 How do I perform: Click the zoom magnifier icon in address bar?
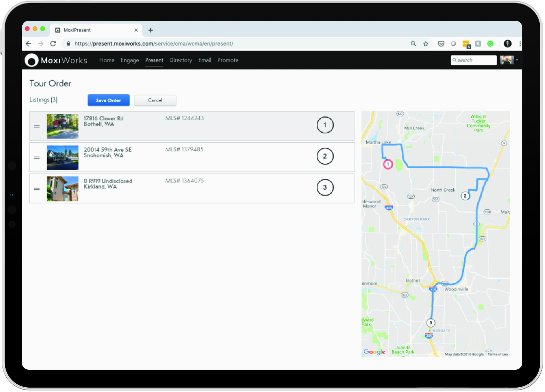click(413, 44)
